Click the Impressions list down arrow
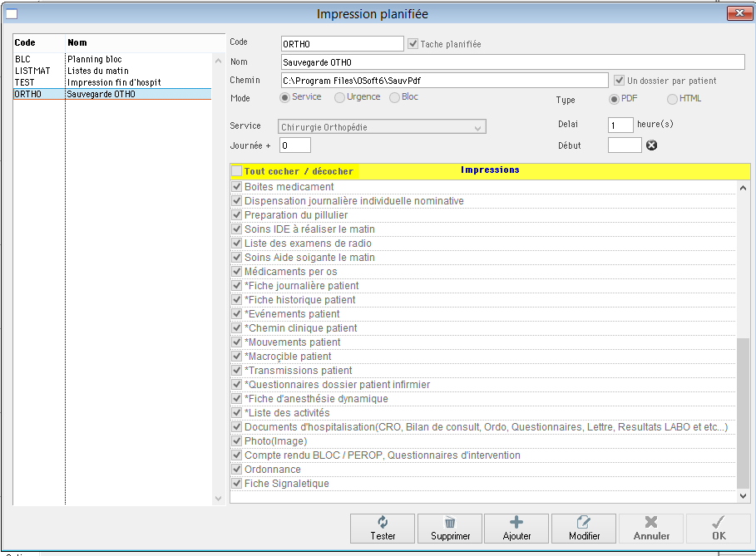The width and height of the screenshot is (756, 556). (743, 496)
